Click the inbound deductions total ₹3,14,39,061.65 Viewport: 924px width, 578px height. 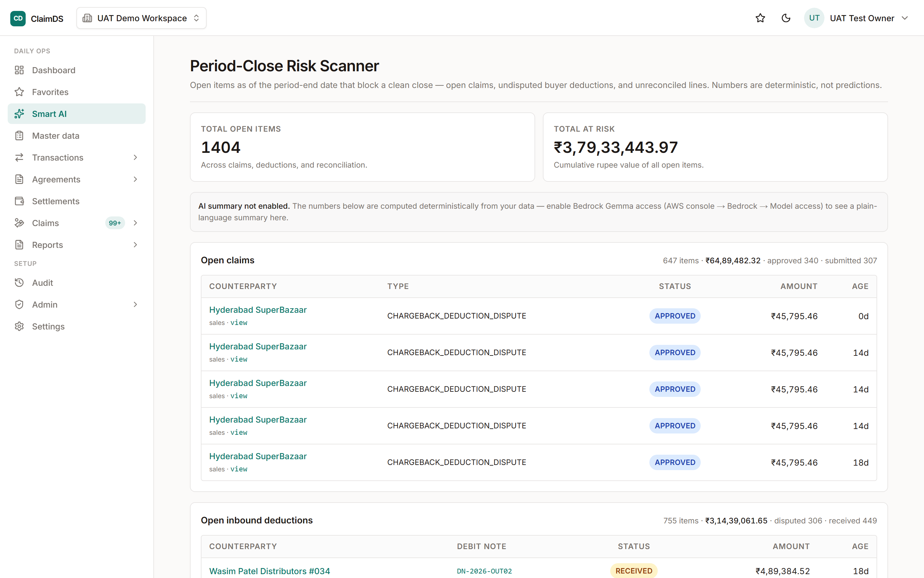point(736,521)
